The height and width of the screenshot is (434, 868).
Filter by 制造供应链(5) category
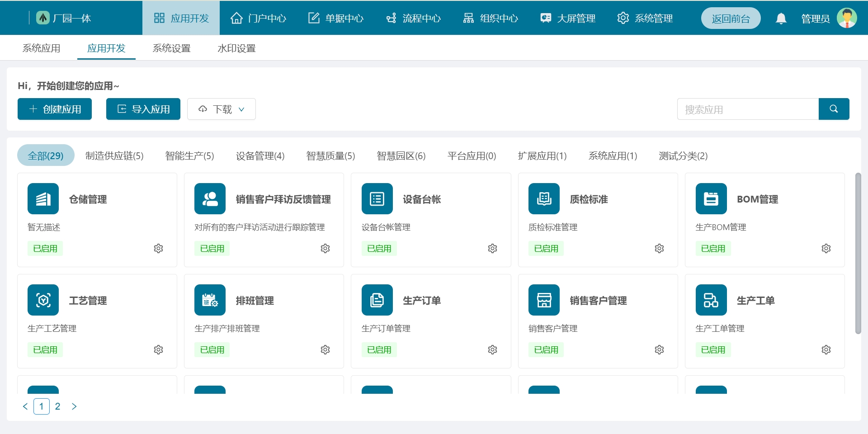click(114, 156)
